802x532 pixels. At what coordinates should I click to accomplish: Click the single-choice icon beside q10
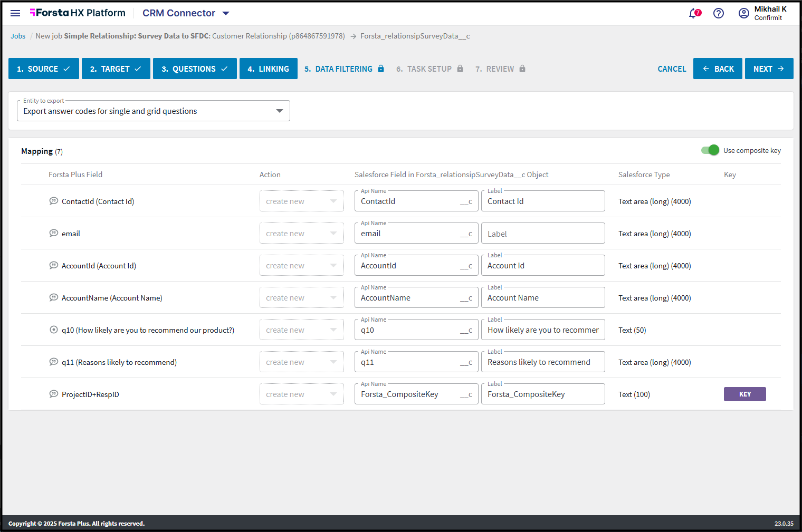(54, 330)
